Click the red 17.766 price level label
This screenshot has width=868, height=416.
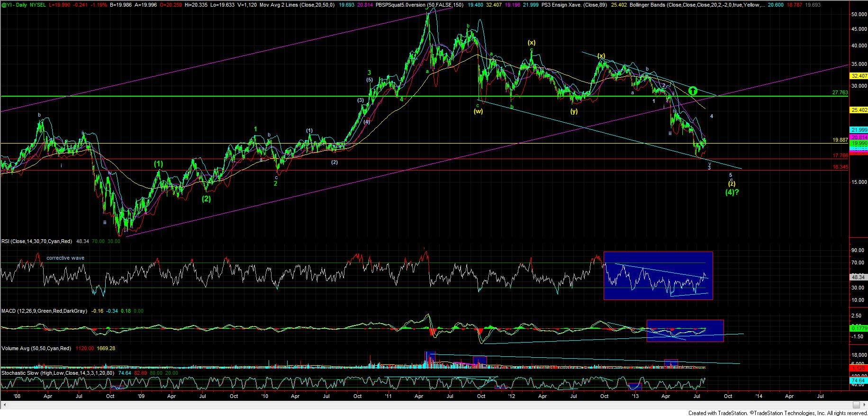pos(840,155)
